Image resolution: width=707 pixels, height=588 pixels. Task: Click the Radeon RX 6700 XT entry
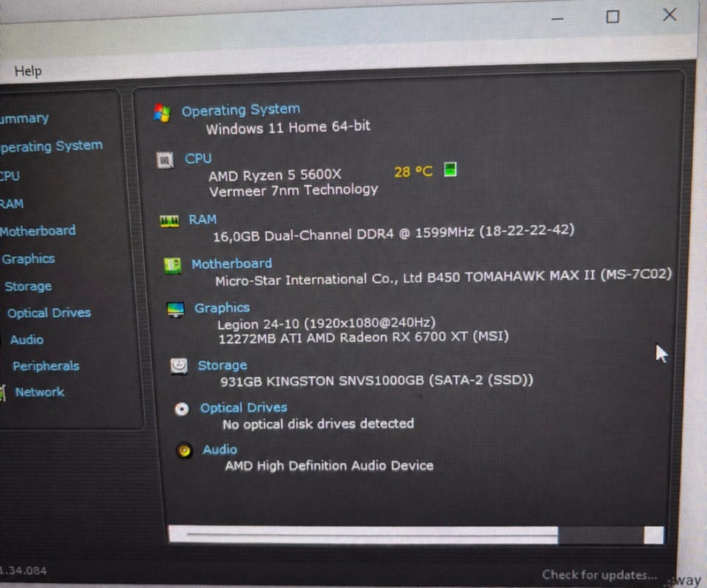363,338
